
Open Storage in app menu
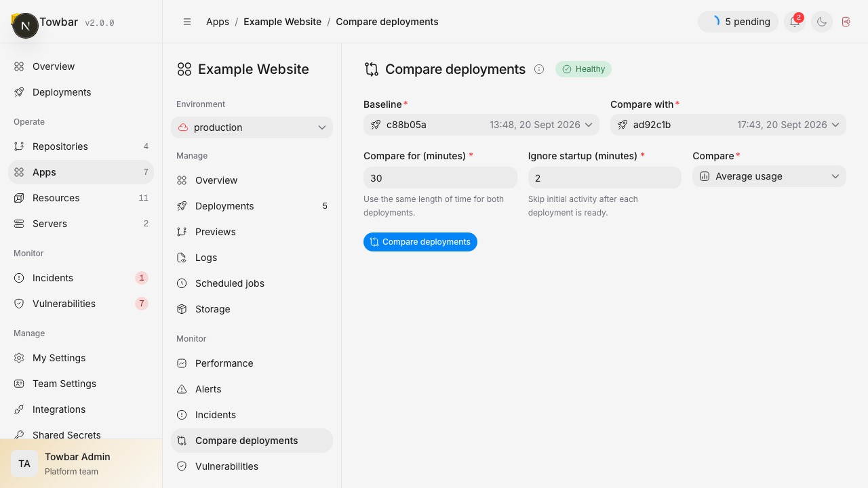252,309
